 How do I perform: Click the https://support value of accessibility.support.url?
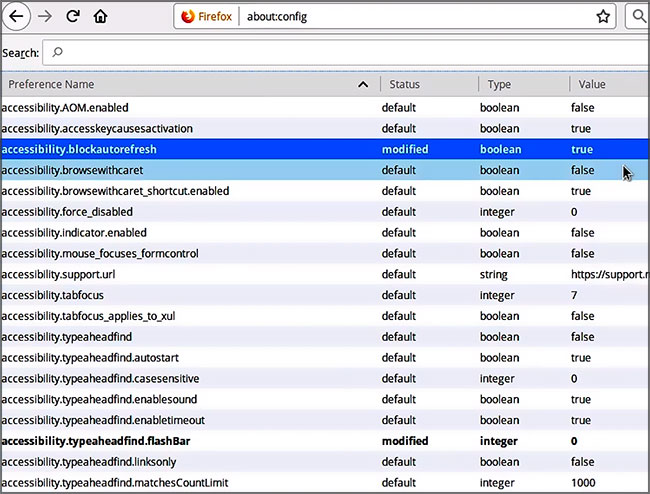610,274
